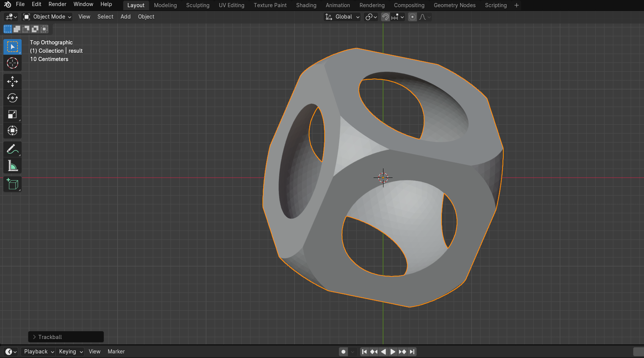Open Global transform orientation dropdown
This screenshot has height=358, width=644.
point(342,17)
